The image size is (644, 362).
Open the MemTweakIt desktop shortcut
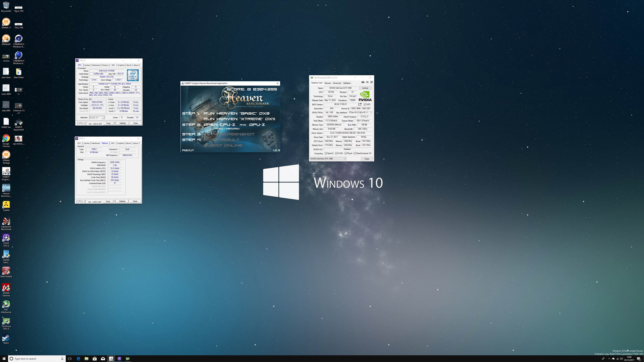(6, 272)
